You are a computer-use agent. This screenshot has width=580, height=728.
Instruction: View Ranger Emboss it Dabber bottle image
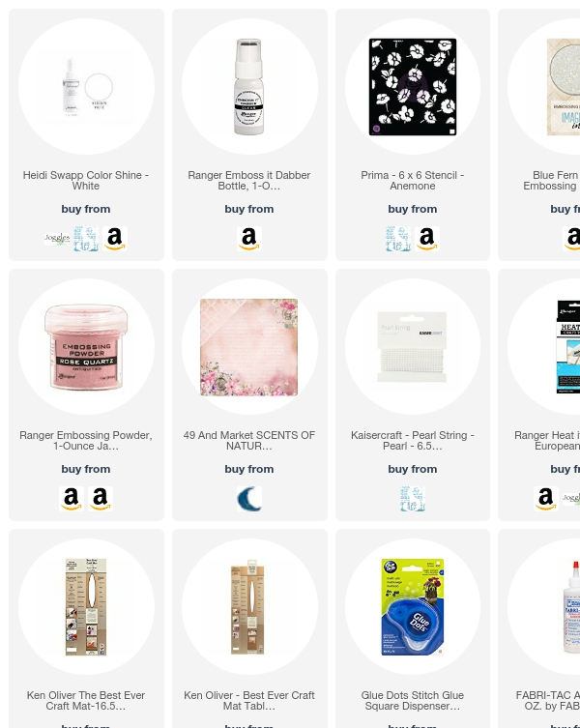(249, 86)
